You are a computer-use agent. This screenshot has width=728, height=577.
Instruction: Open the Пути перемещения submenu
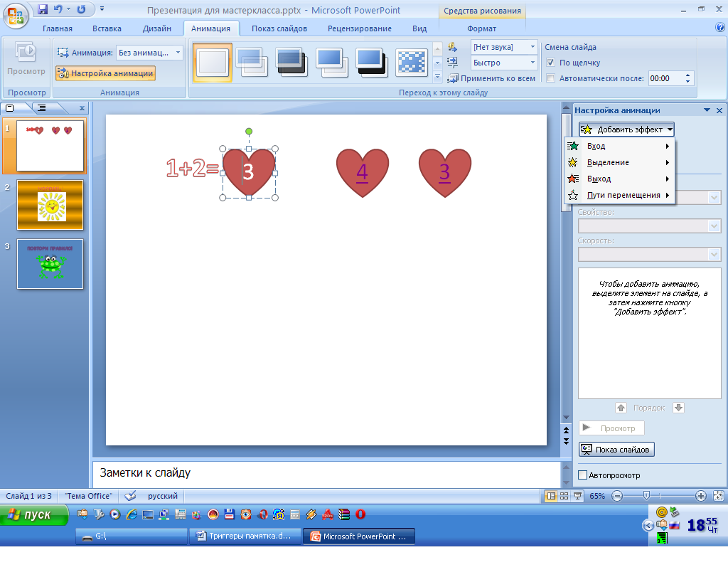click(619, 195)
